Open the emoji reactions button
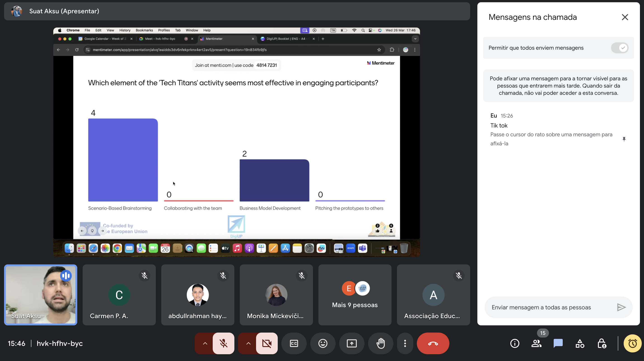 323,343
